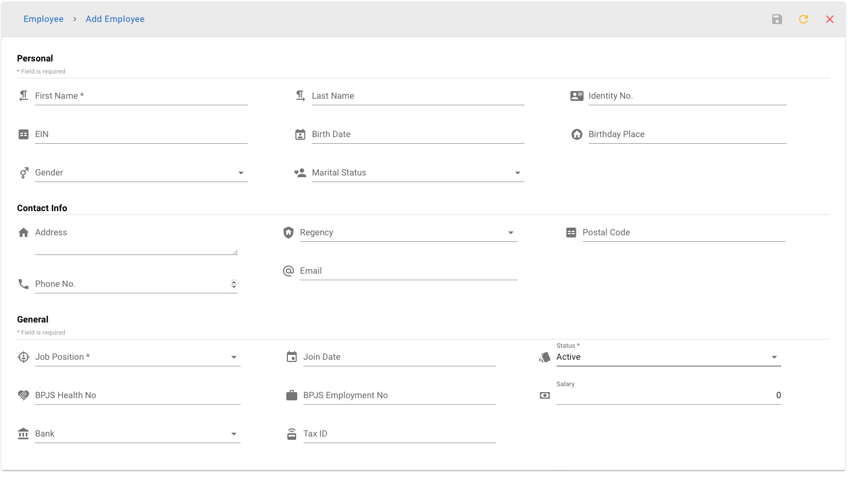Click the orange refresh icon

click(803, 19)
